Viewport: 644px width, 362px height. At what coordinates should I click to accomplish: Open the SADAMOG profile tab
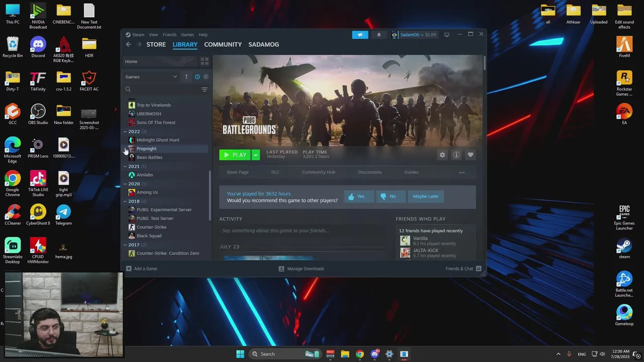point(264,44)
